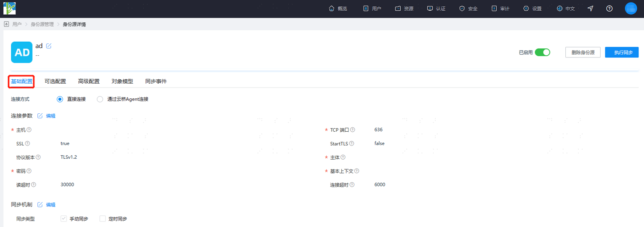644x227 pixels.
Task: Open the 用户 menu in top navigation
Action: (x=372, y=9)
